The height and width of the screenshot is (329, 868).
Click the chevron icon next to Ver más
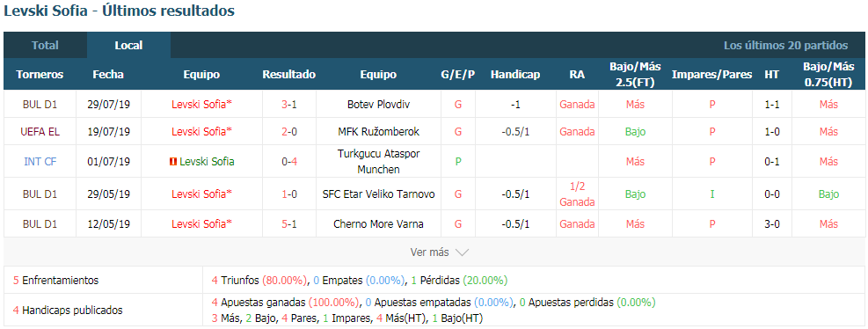pos(463,252)
